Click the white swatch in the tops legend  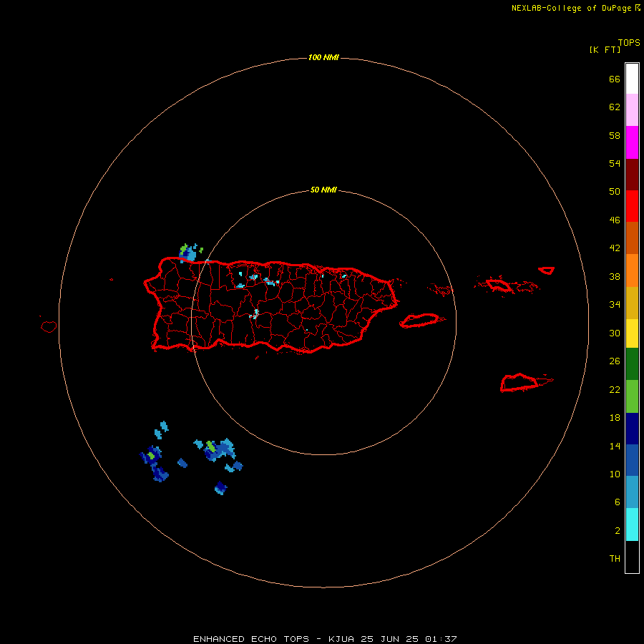coord(632,79)
